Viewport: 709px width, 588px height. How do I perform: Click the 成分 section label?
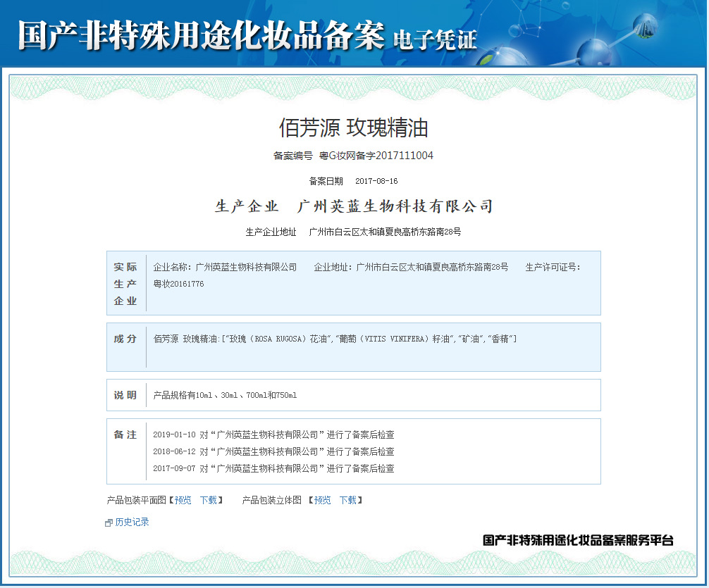[x=125, y=339]
